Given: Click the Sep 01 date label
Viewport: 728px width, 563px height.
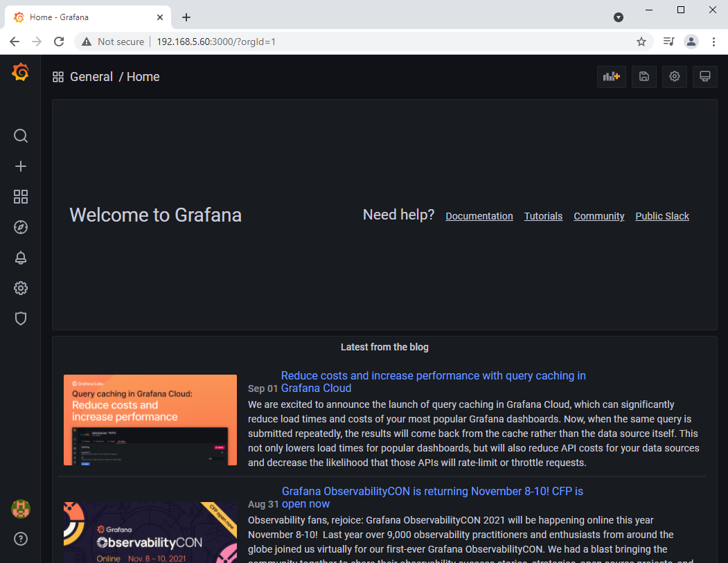Looking at the screenshot, I should [x=263, y=389].
